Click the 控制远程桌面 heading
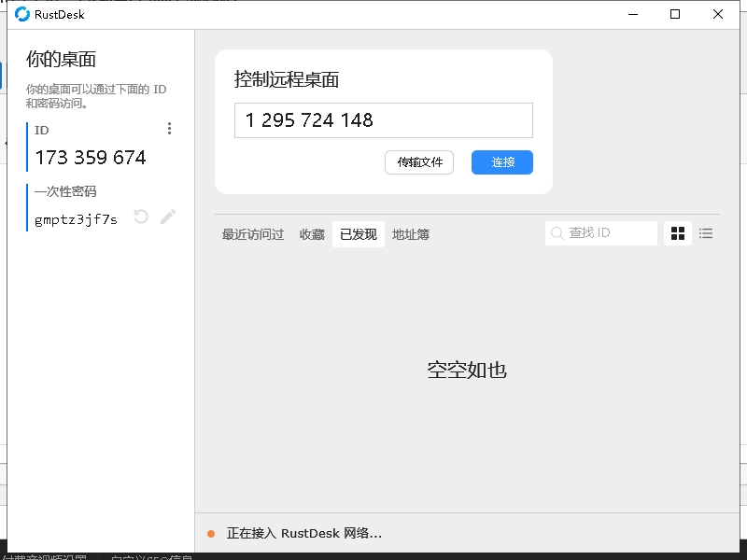Screen dimensions: 747x560 pos(287,79)
